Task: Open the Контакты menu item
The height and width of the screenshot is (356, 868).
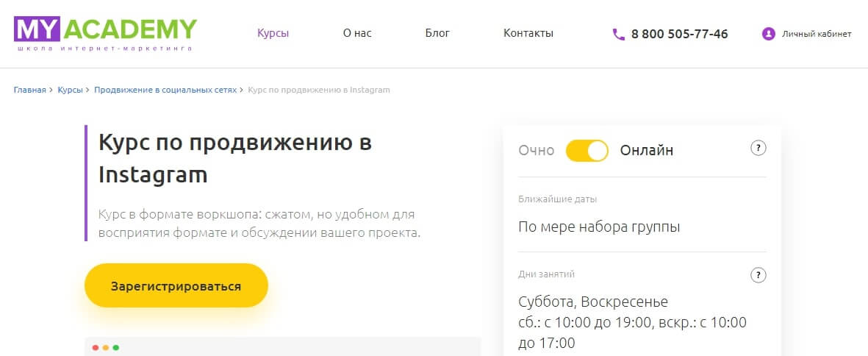Action: click(x=528, y=33)
